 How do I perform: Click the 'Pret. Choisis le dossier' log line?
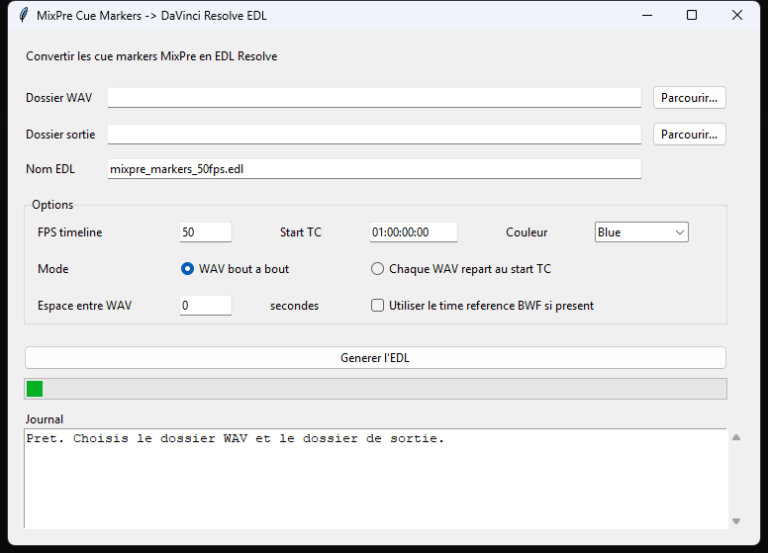tap(235, 438)
